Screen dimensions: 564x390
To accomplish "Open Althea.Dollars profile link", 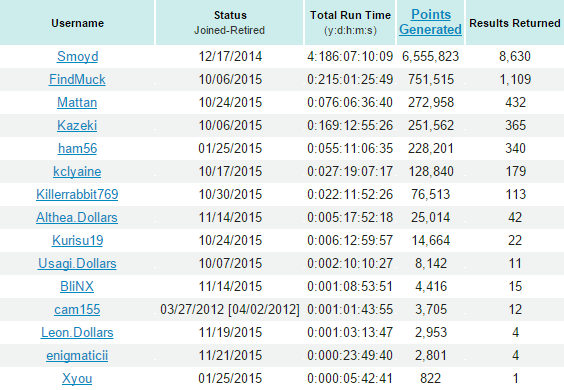I will [77, 218].
